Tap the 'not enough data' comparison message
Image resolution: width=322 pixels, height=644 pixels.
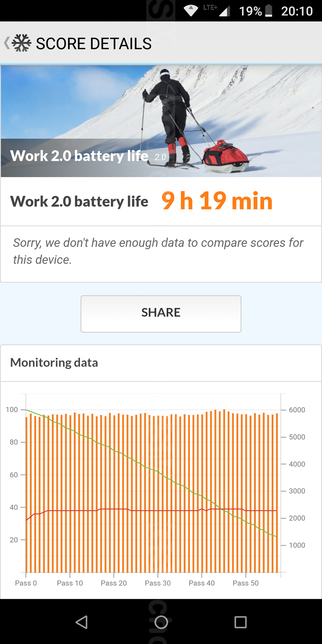coord(158,251)
